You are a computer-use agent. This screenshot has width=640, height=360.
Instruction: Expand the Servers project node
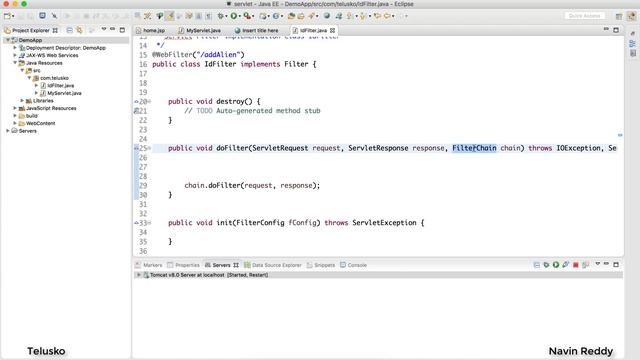[8, 131]
